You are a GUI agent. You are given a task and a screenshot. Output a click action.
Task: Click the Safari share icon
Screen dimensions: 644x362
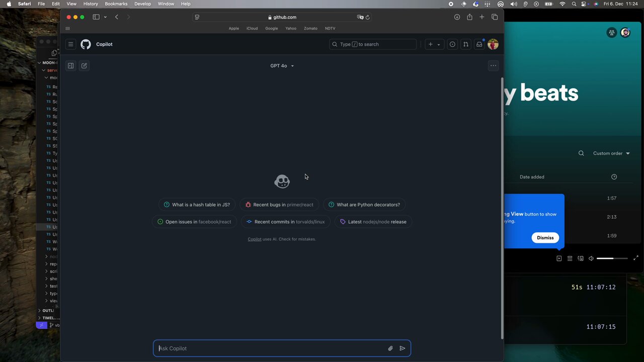pos(469,17)
